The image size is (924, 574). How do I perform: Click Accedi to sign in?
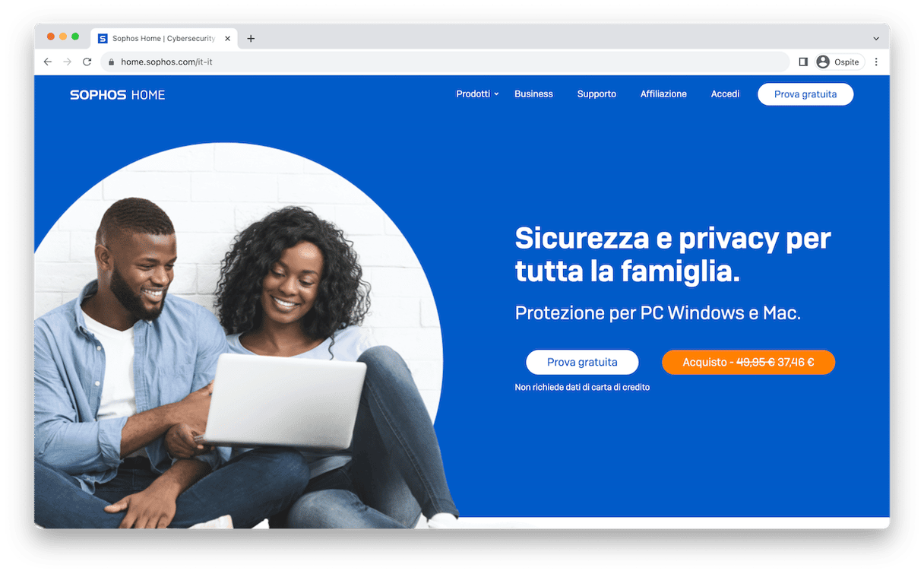[x=725, y=94]
